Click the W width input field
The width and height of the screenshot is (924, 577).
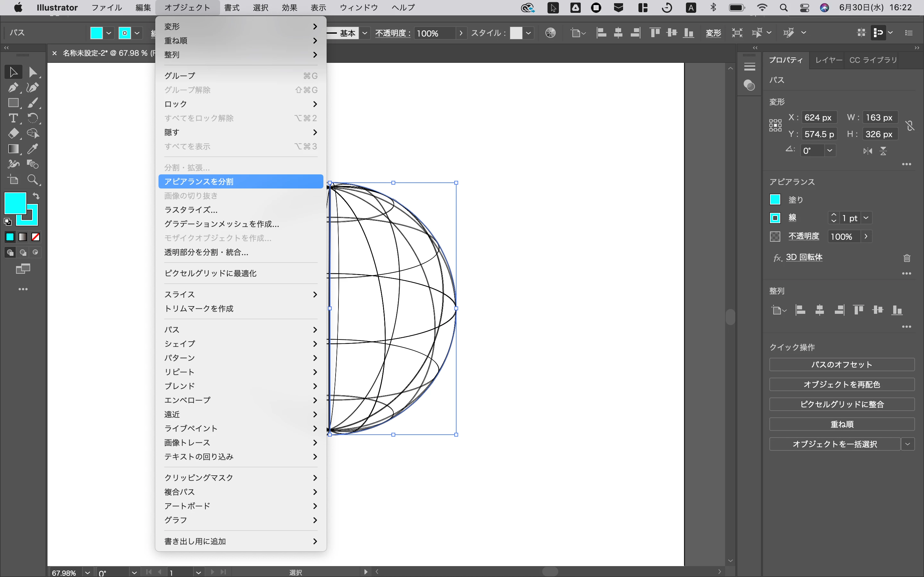point(879,118)
